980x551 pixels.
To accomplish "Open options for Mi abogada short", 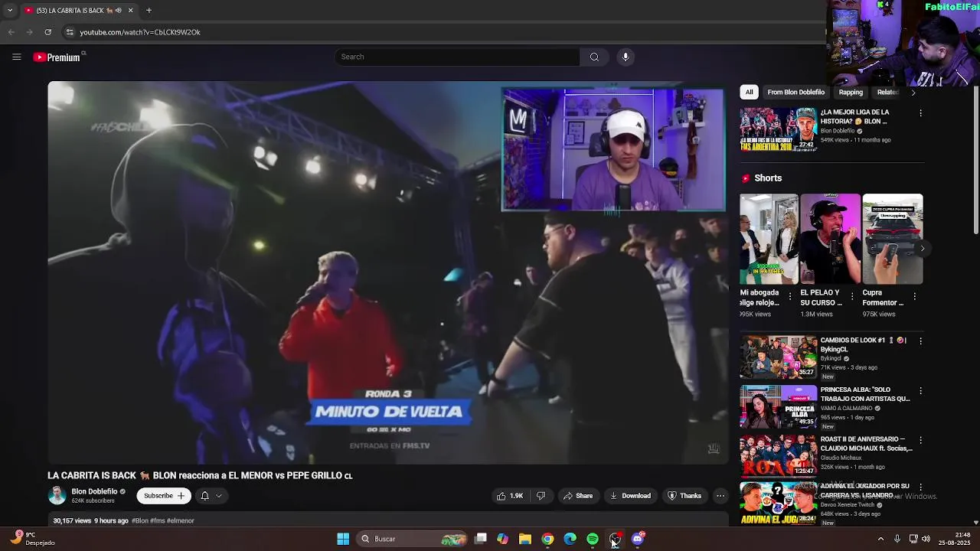I will click(791, 296).
